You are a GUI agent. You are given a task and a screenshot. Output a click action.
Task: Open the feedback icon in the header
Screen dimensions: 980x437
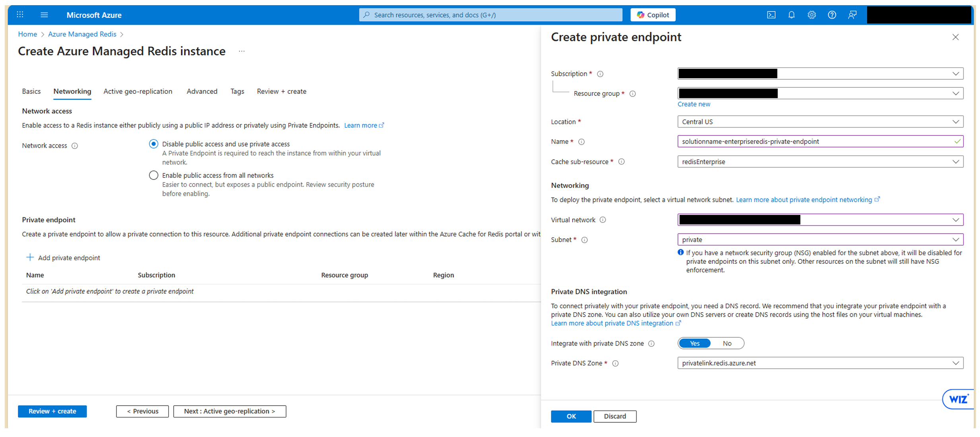coord(852,15)
